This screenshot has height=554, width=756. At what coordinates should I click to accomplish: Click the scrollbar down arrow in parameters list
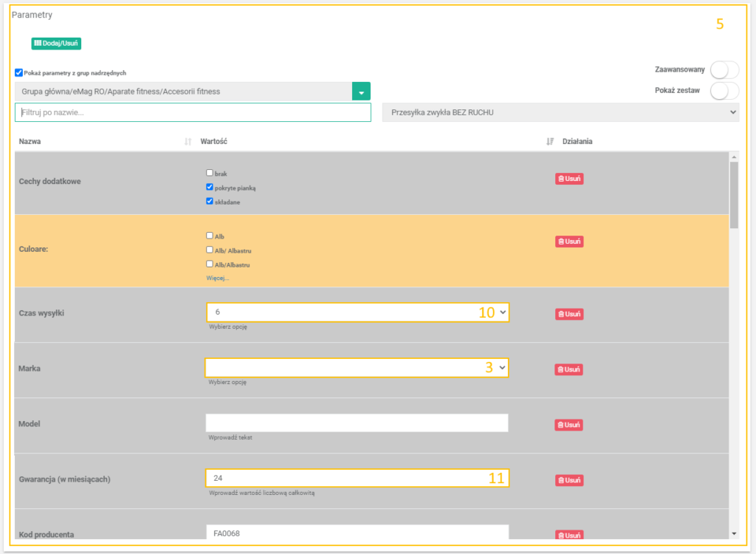coord(733,533)
